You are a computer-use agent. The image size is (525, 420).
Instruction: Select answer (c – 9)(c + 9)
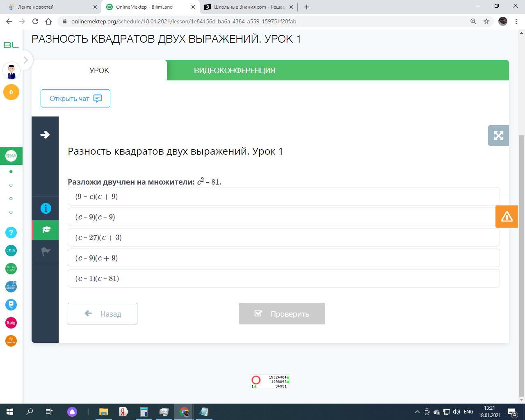point(283,258)
